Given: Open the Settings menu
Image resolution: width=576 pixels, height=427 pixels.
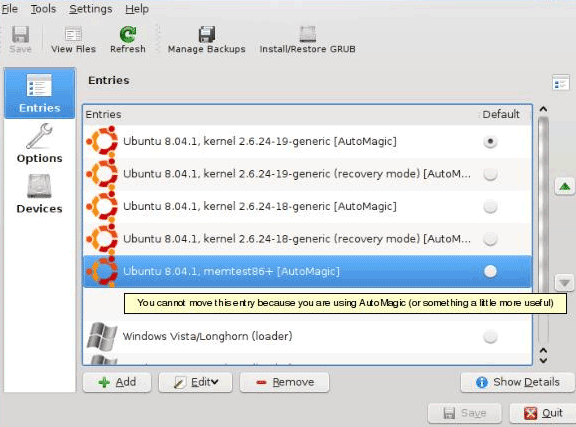Looking at the screenshot, I should pyautogui.click(x=91, y=9).
